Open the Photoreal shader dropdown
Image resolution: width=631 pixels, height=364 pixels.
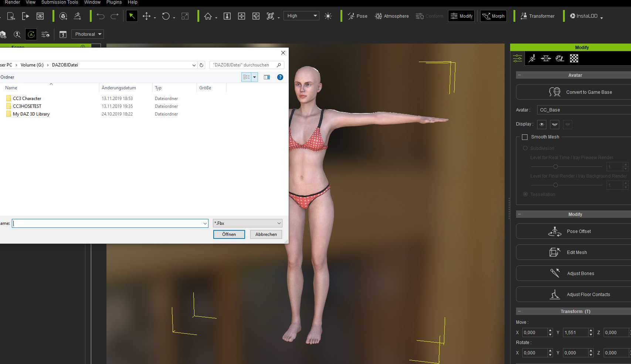point(88,34)
